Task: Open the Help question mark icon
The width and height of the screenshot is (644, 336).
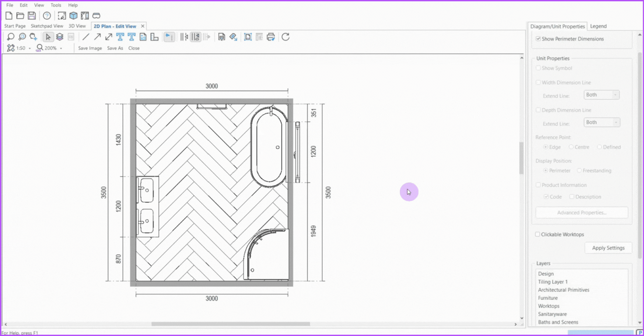Action: pyautogui.click(x=47, y=16)
